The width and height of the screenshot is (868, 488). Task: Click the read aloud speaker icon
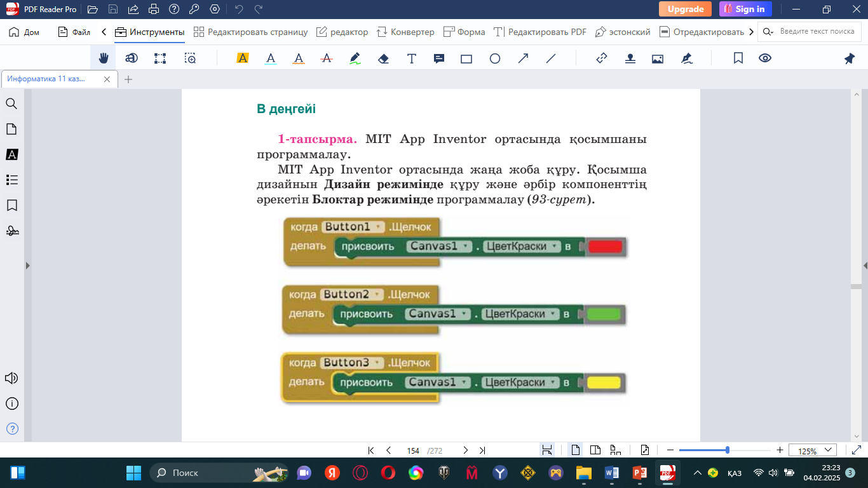coord(11,378)
